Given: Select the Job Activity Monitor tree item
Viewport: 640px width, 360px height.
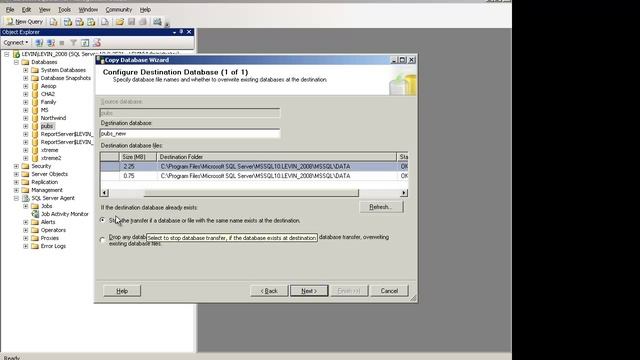Looking at the screenshot, I should pos(64,214).
